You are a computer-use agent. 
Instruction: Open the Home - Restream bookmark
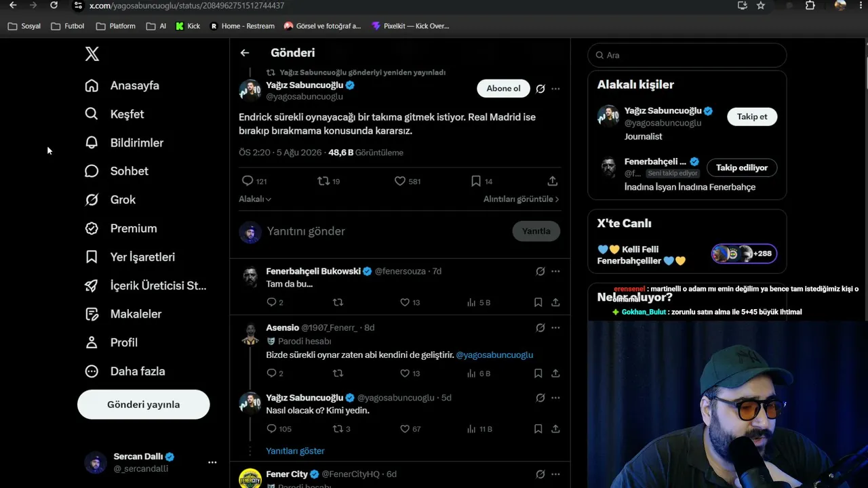[x=242, y=26]
